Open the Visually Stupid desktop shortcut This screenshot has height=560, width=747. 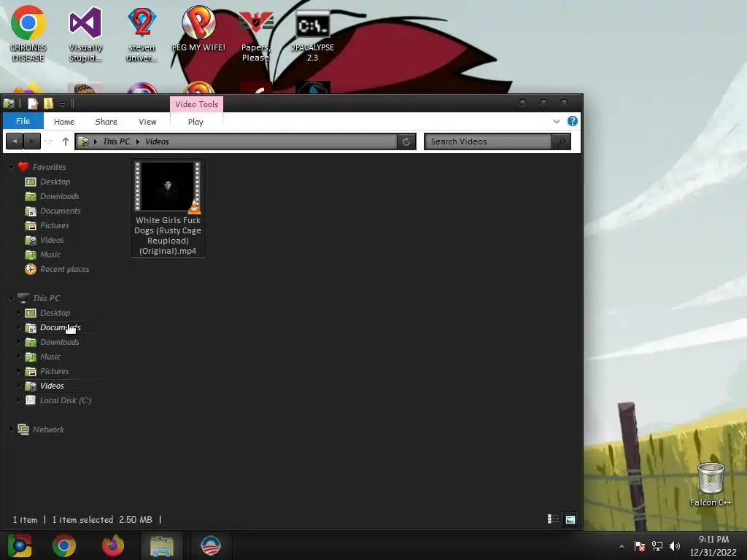[85, 34]
